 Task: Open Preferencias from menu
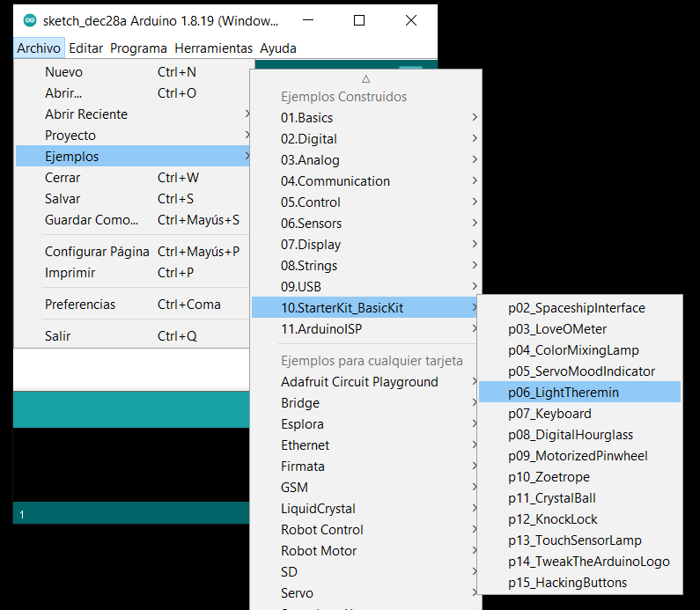tap(132, 305)
